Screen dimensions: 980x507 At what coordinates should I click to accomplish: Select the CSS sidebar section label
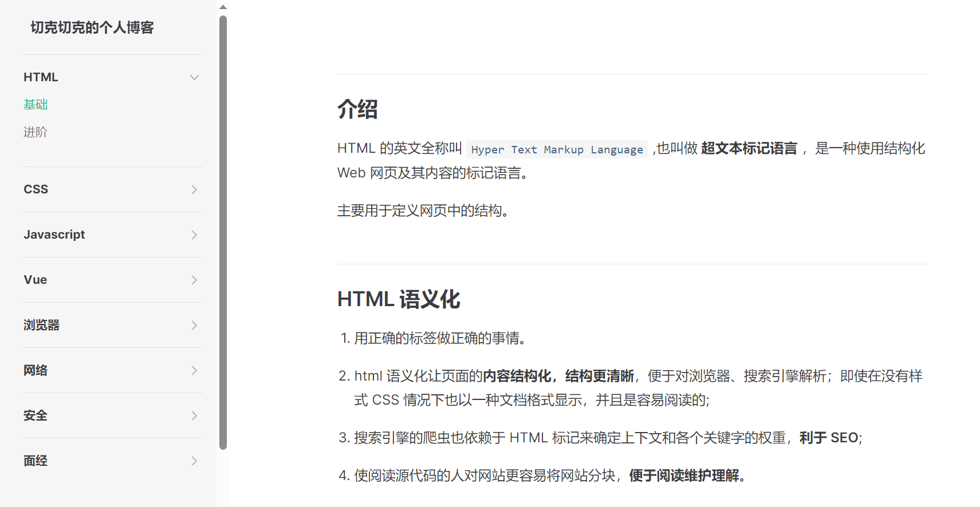pyautogui.click(x=36, y=189)
